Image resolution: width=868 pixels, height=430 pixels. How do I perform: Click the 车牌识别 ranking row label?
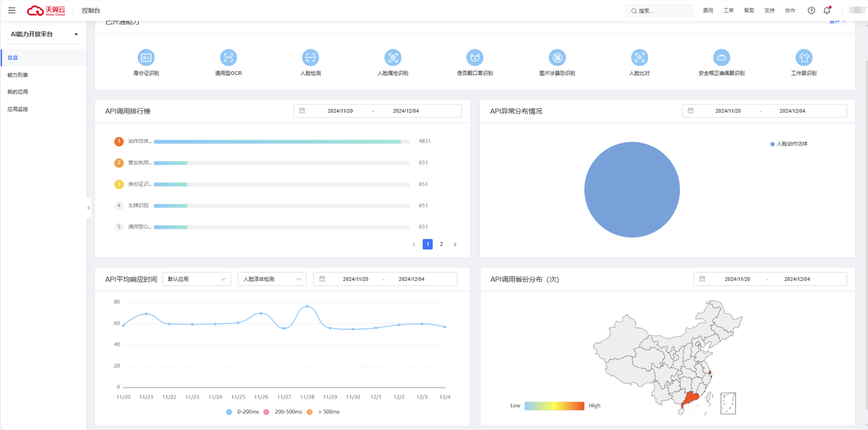pyautogui.click(x=138, y=205)
